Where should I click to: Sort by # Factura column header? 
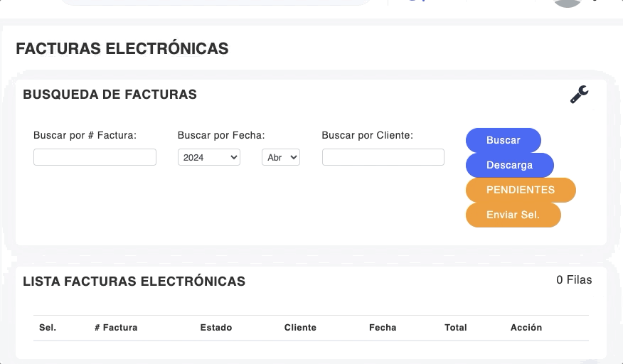click(x=116, y=328)
